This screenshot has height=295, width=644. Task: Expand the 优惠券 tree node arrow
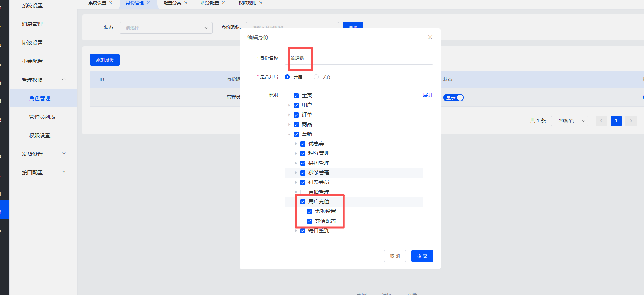point(296,144)
